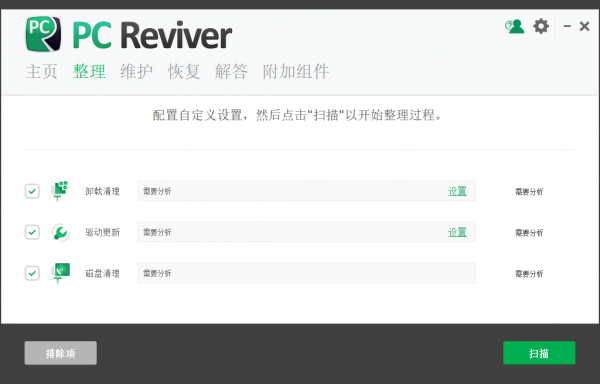Start the scan with 扫描 button
Screen dimensions: 600x384
(539, 353)
